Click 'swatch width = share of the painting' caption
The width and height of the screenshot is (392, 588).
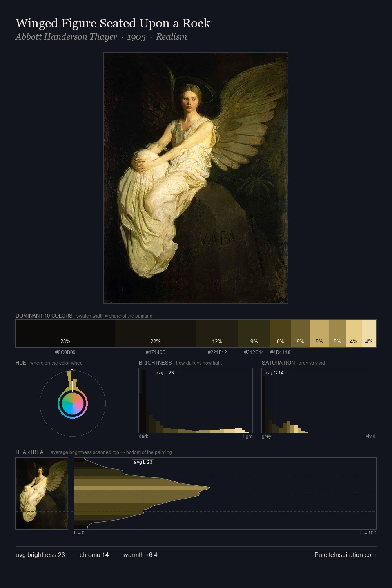114,316
